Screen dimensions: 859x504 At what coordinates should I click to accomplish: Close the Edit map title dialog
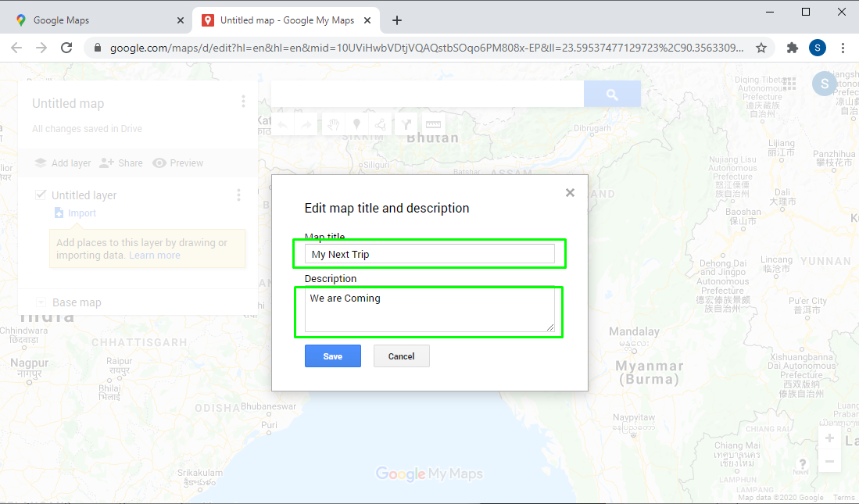(570, 193)
